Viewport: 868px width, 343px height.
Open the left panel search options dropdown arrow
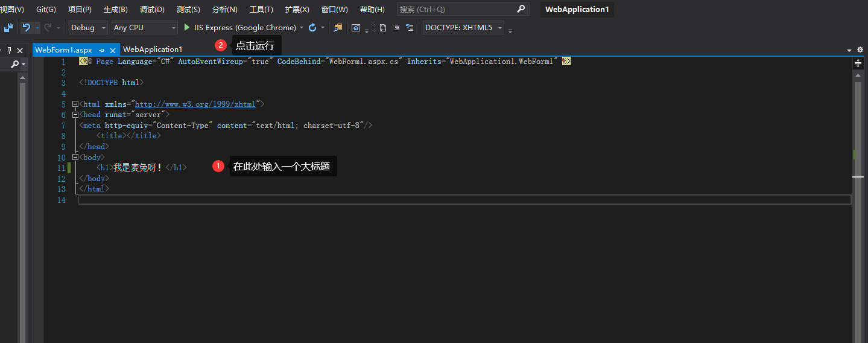24,64
